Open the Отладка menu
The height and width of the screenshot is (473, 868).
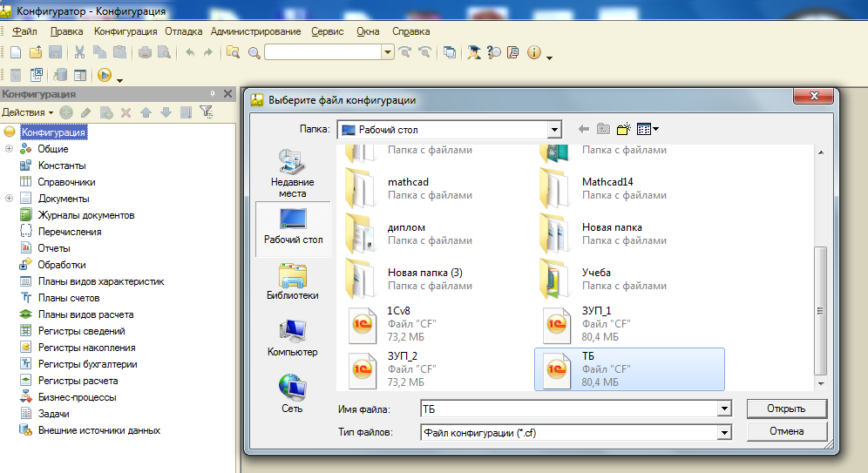pyautogui.click(x=183, y=31)
